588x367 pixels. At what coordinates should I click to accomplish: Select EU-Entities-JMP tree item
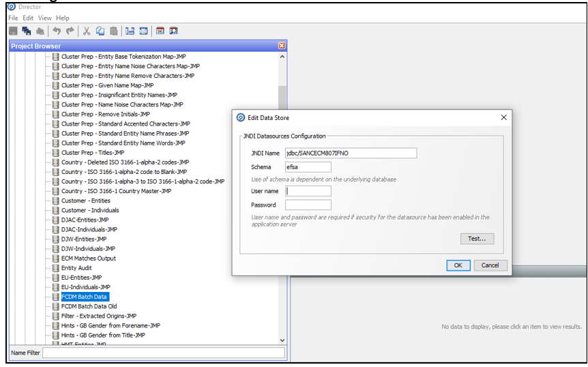[x=81, y=278]
